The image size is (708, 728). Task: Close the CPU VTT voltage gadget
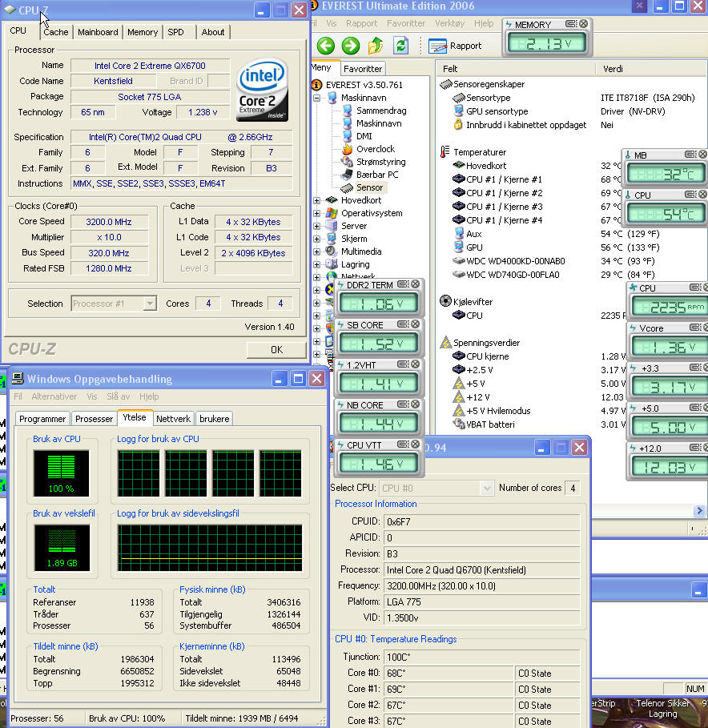(x=415, y=444)
